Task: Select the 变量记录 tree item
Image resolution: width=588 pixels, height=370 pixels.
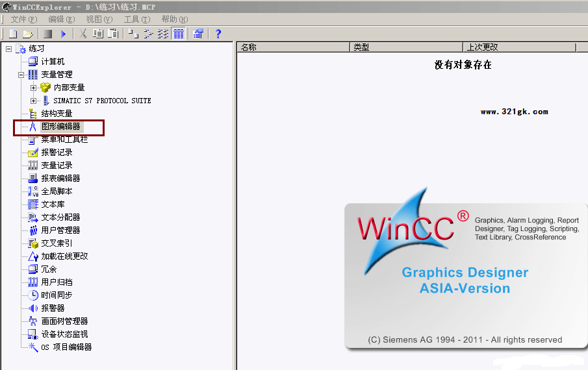Action: (x=57, y=165)
